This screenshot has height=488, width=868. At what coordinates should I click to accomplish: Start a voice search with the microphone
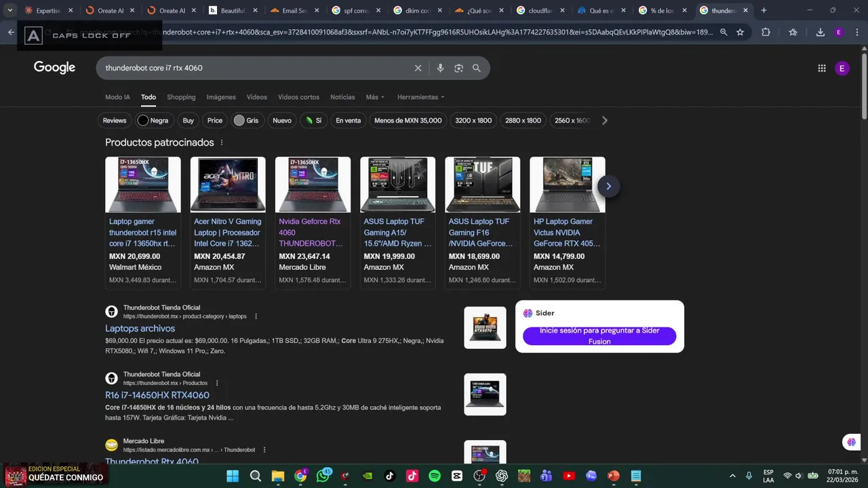pyautogui.click(x=440, y=68)
